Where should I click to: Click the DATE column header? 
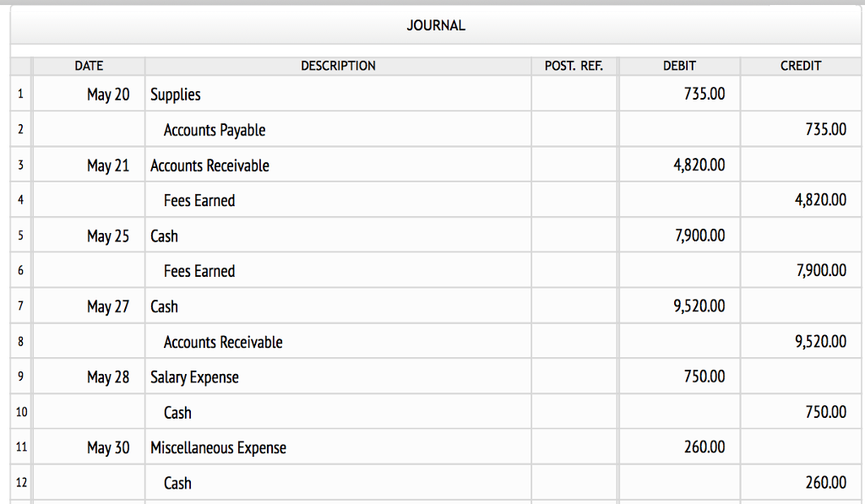pyautogui.click(x=89, y=66)
